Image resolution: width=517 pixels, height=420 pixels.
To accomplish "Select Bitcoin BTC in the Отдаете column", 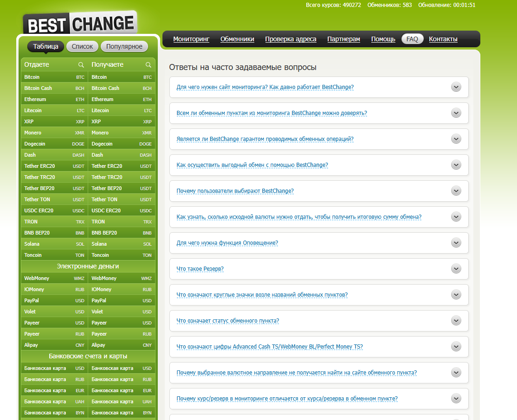I will [x=54, y=77].
